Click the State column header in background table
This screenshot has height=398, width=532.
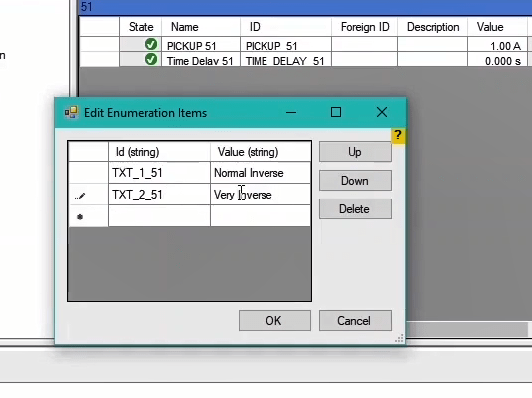(141, 27)
